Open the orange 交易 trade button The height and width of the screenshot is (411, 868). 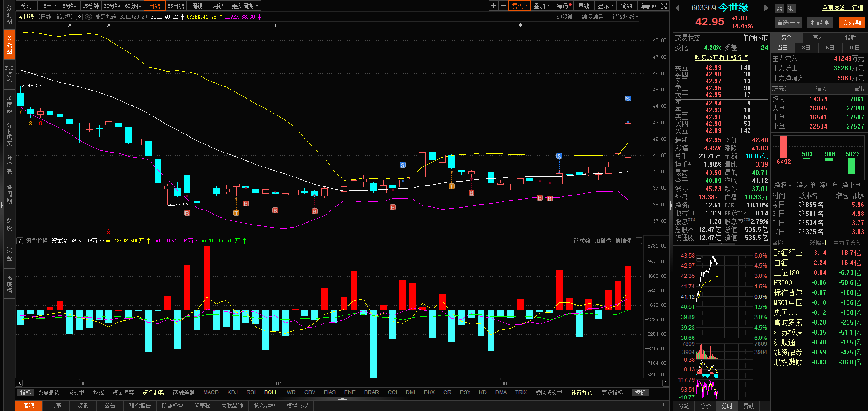point(852,23)
